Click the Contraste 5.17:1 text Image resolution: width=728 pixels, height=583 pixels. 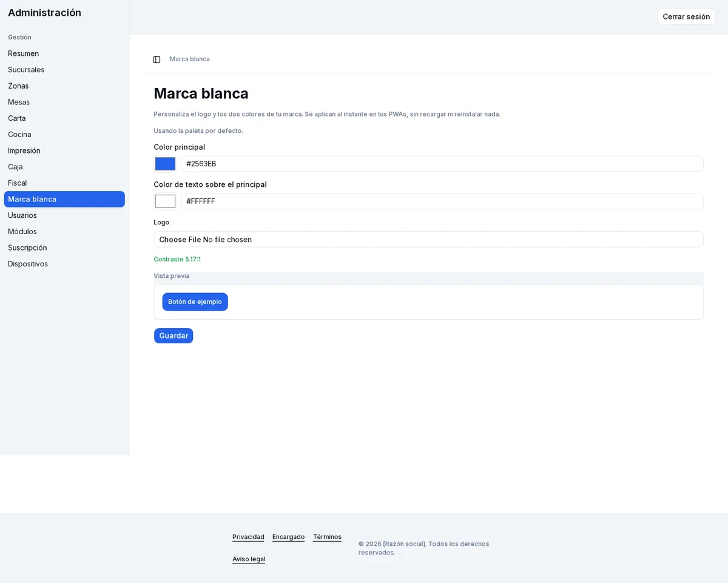click(177, 260)
